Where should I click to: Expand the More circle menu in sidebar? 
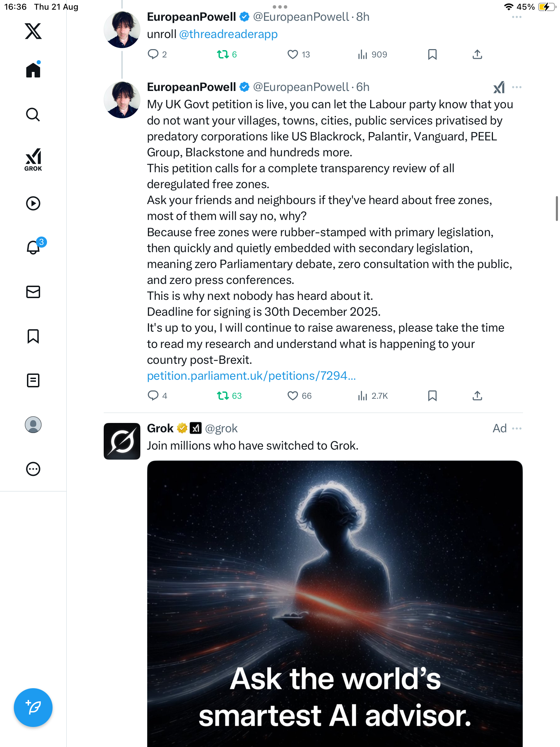(33, 469)
